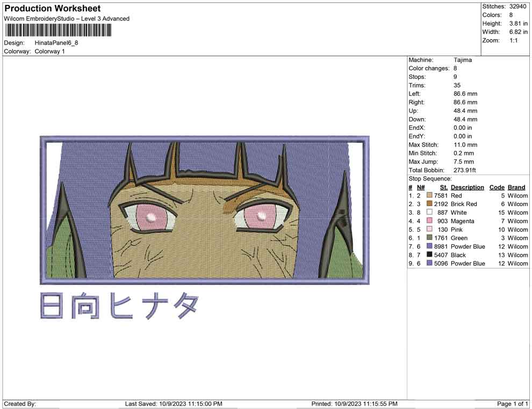Click the 'Magenta' description text

tap(463, 221)
